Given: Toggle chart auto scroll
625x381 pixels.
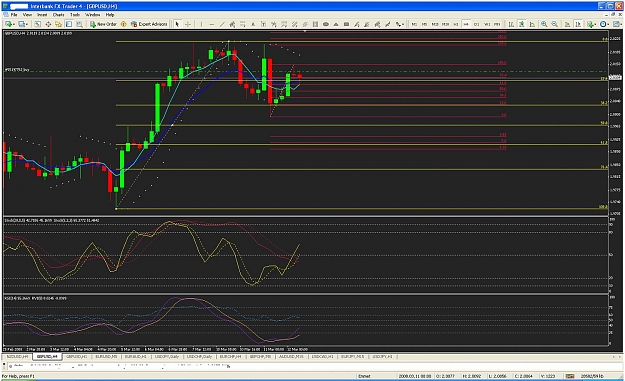Looking at the screenshot, I should (x=567, y=24).
